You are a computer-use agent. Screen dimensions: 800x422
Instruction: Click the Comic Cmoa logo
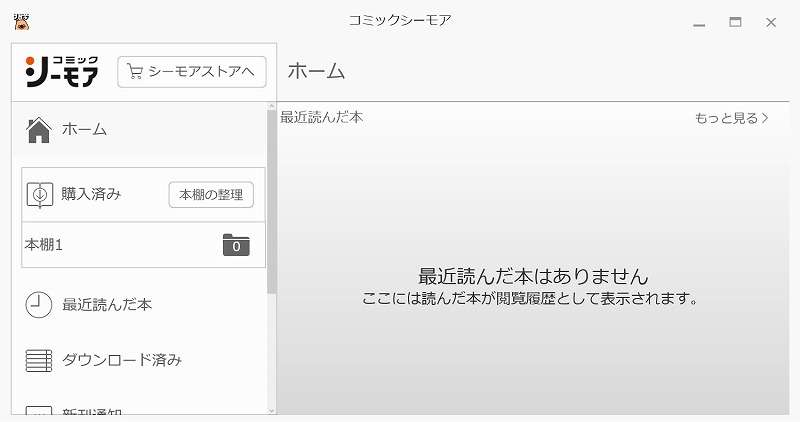point(62,71)
